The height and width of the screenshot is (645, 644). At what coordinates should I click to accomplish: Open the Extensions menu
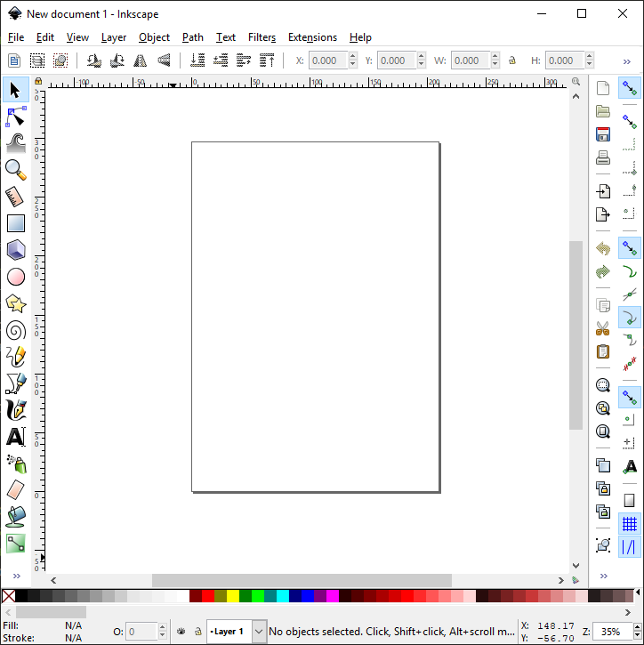point(312,37)
